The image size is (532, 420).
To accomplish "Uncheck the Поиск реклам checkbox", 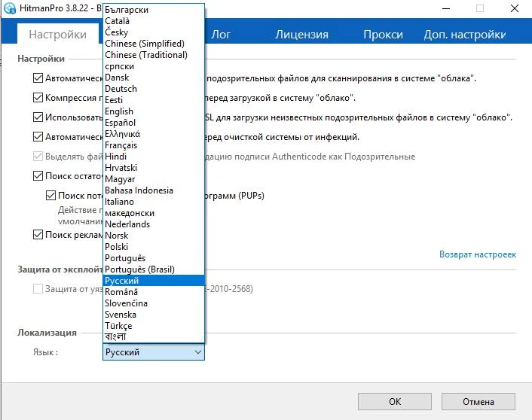I will 38,235.
